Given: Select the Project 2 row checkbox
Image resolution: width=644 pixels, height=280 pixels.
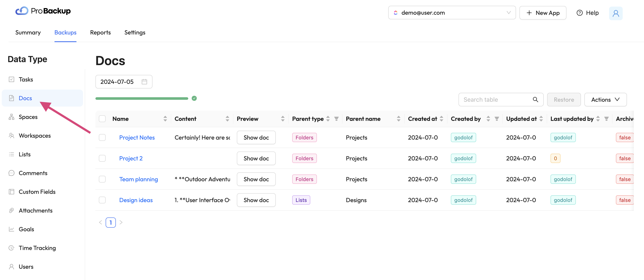Looking at the screenshot, I should coord(102,158).
